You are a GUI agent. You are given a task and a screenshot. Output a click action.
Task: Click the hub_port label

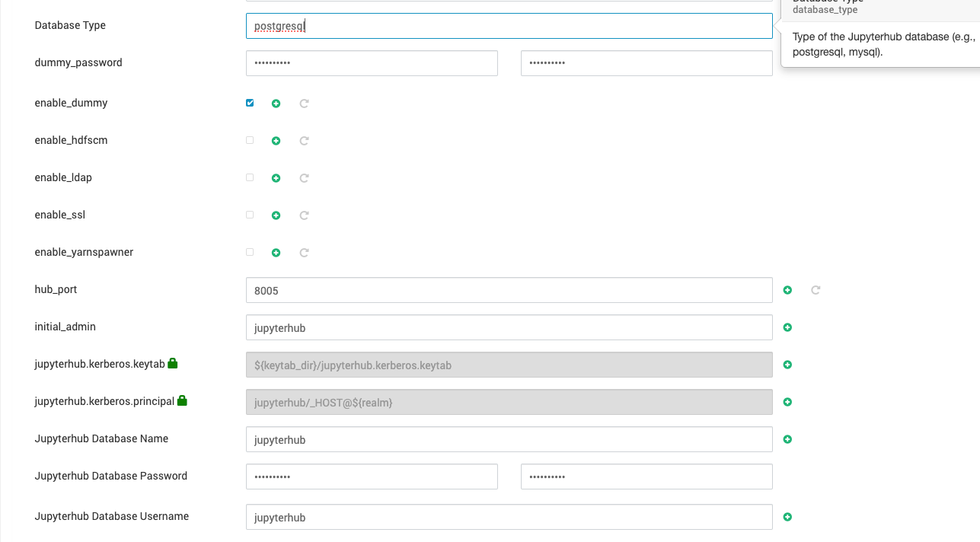(56, 289)
